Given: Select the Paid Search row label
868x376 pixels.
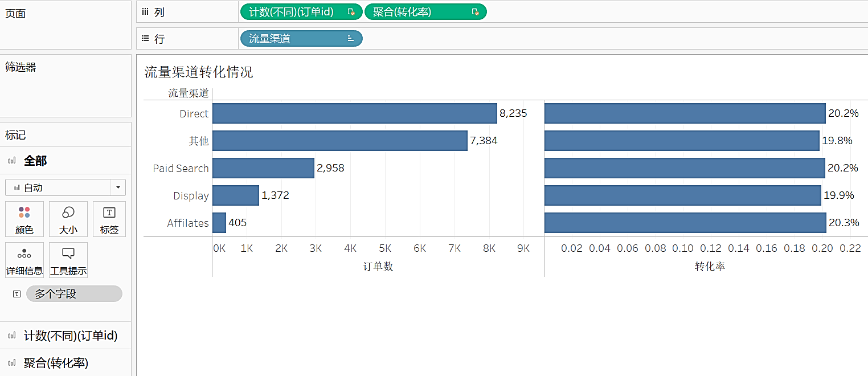Looking at the screenshot, I should coord(181,169).
